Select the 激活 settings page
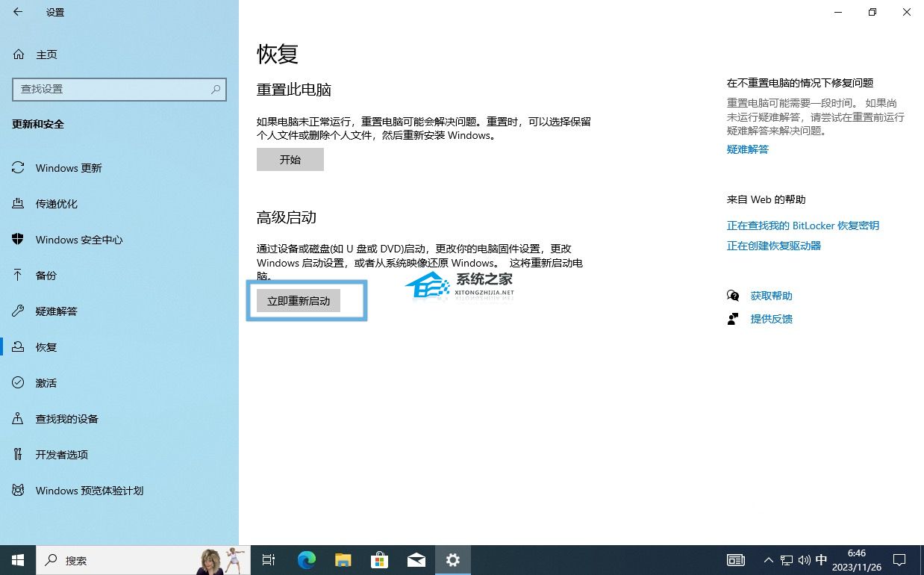Image resolution: width=924 pixels, height=575 pixels. (46, 382)
